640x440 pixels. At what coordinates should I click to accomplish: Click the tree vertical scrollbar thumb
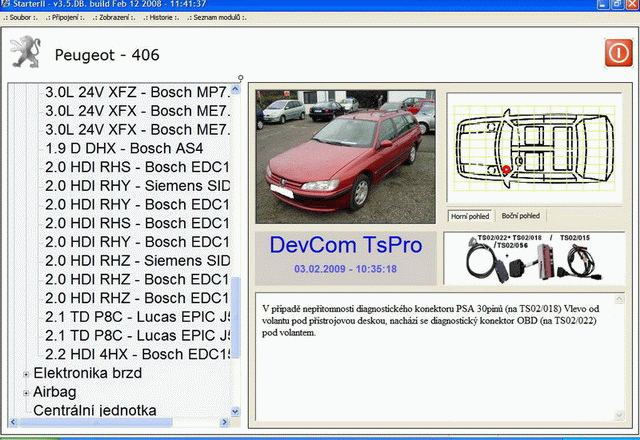point(236,318)
